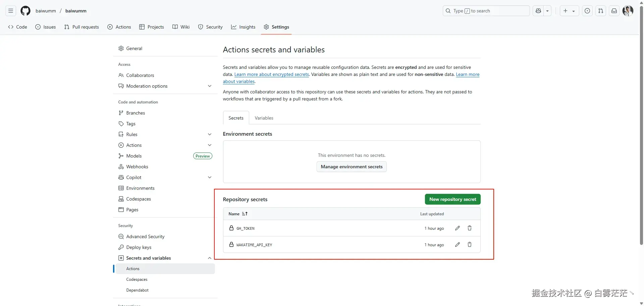Open the issues icon in top header
Screen dimensions: 644x306
(x=587, y=11)
